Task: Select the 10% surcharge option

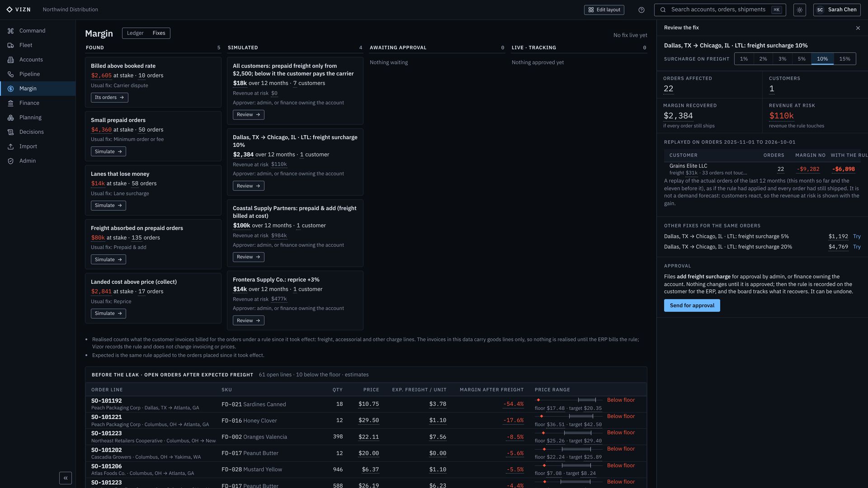Action: pyautogui.click(x=822, y=59)
